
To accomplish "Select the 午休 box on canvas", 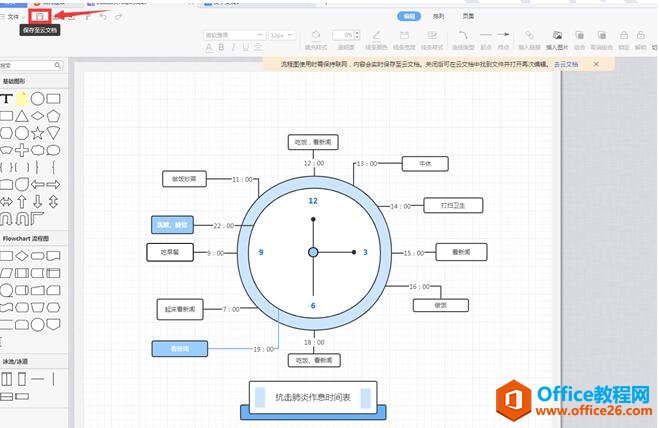I will tap(425, 164).
